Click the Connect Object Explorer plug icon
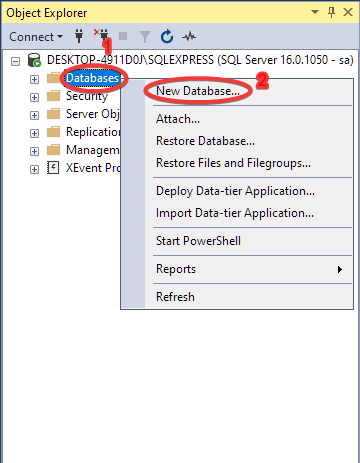 pos(79,36)
